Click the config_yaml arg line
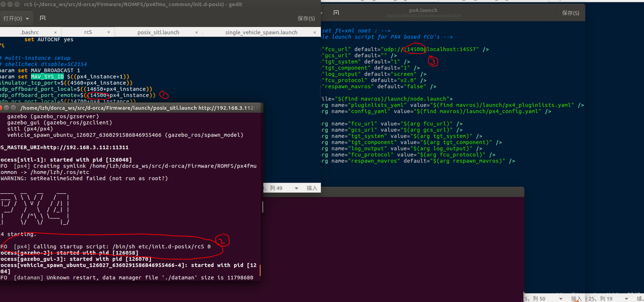Screen dimensions: 644x302 [437, 111]
